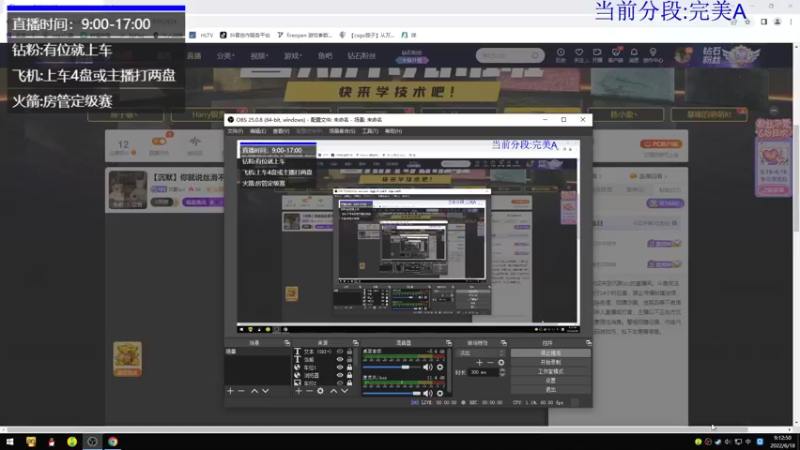Add a new source with plus icon

click(x=298, y=391)
